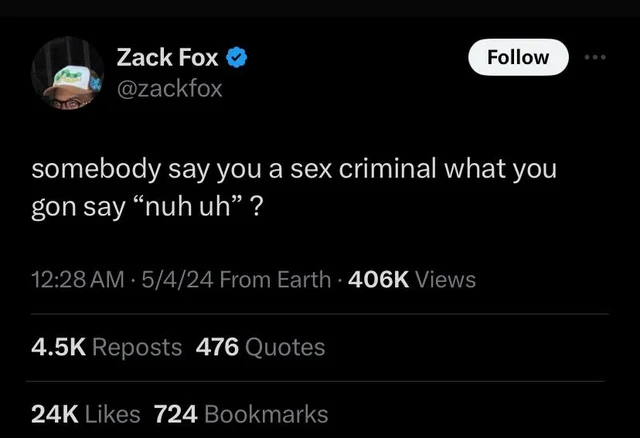Open the 24K Likes list
This screenshot has width=640, height=438.
(x=87, y=412)
